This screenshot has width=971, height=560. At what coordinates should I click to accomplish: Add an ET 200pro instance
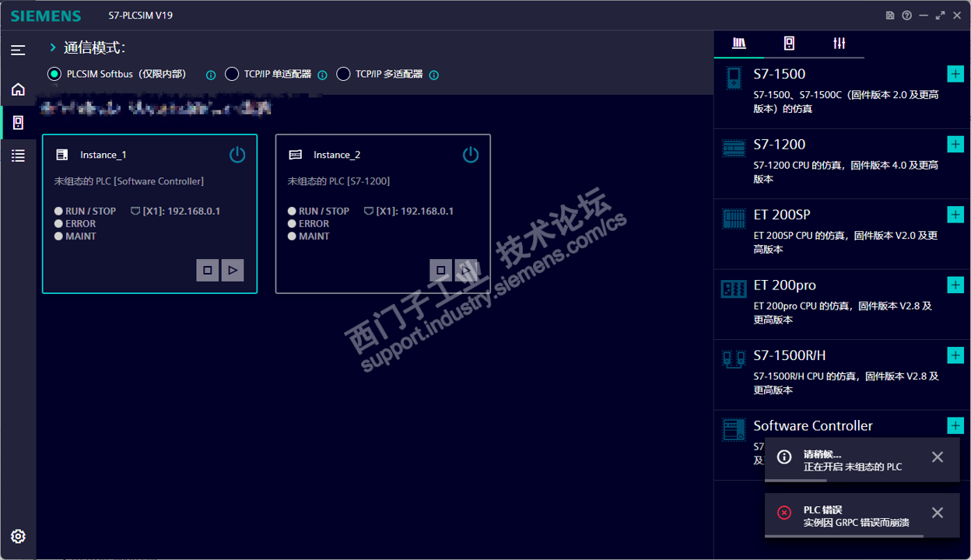[x=955, y=285]
